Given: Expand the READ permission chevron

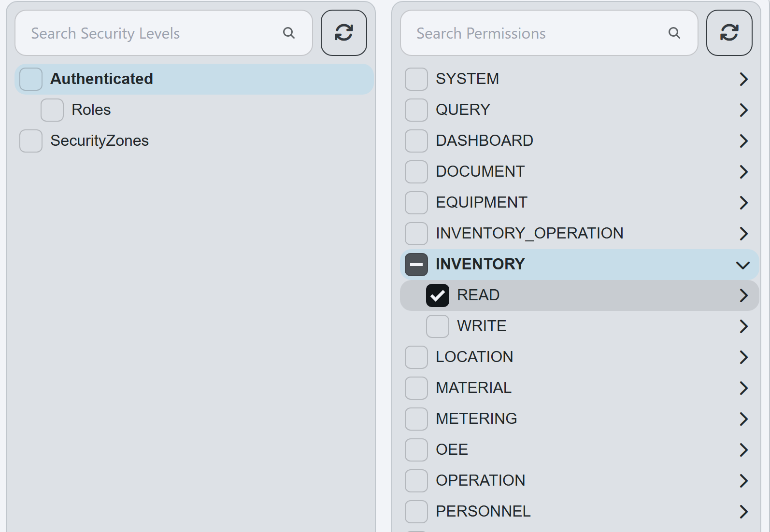Looking at the screenshot, I should coord(743,295).
